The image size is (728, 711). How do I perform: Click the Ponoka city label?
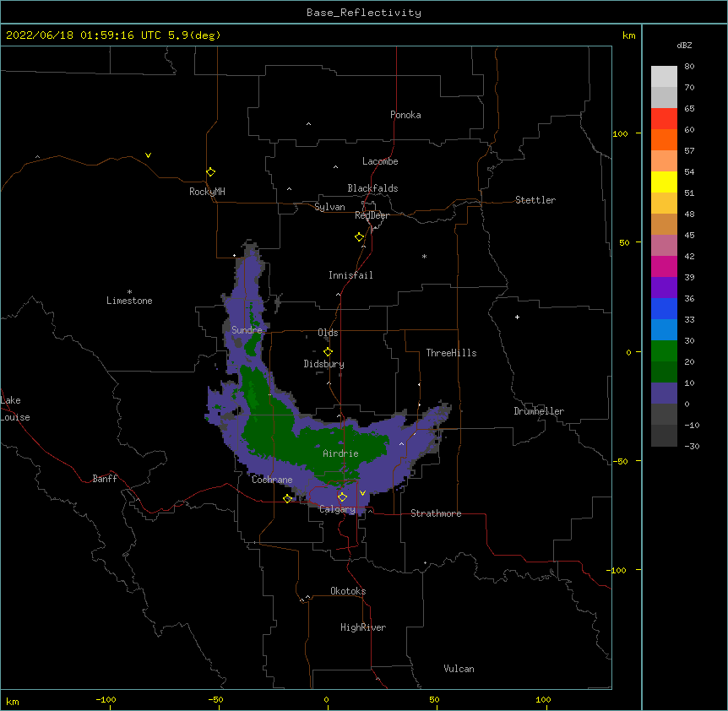pyautogui.click(x=405, y=115)
